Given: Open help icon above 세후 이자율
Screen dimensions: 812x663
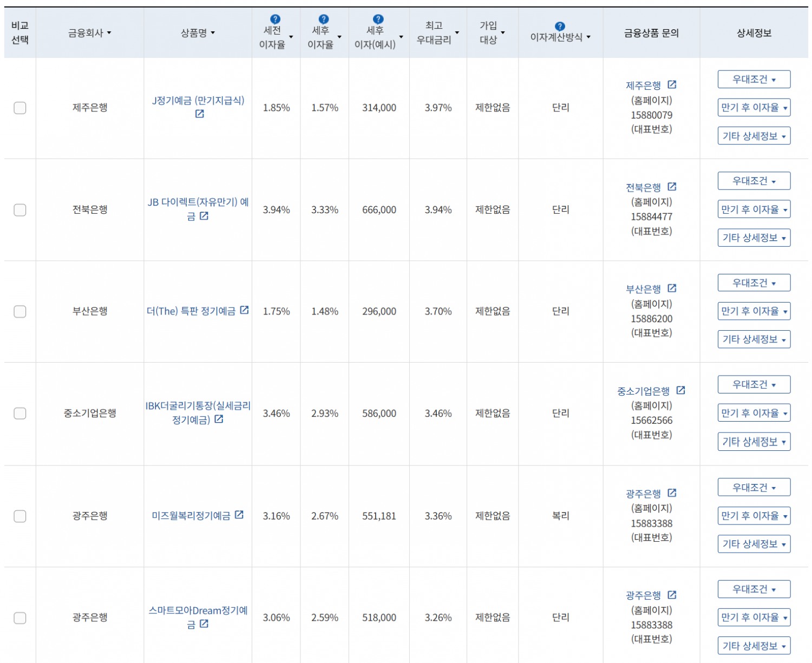Looking at the screenshot, I should [x=324, y=19].
